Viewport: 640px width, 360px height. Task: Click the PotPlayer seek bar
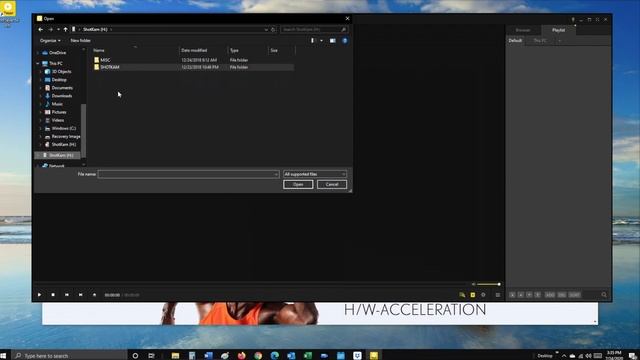tap(251, 284)
